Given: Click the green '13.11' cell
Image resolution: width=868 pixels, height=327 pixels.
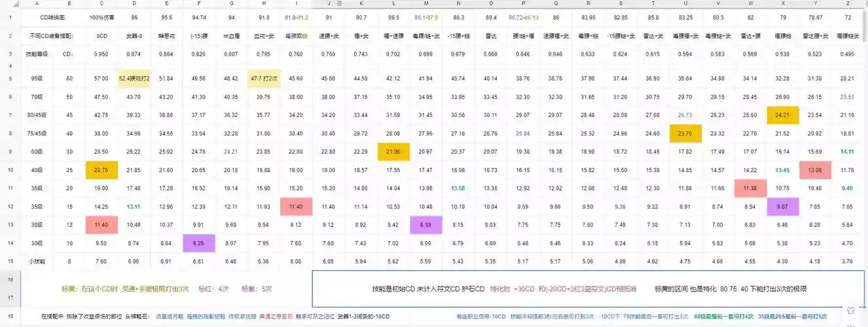Looking at the screenshot, I should pyautogui.click(x=134, y=206).
